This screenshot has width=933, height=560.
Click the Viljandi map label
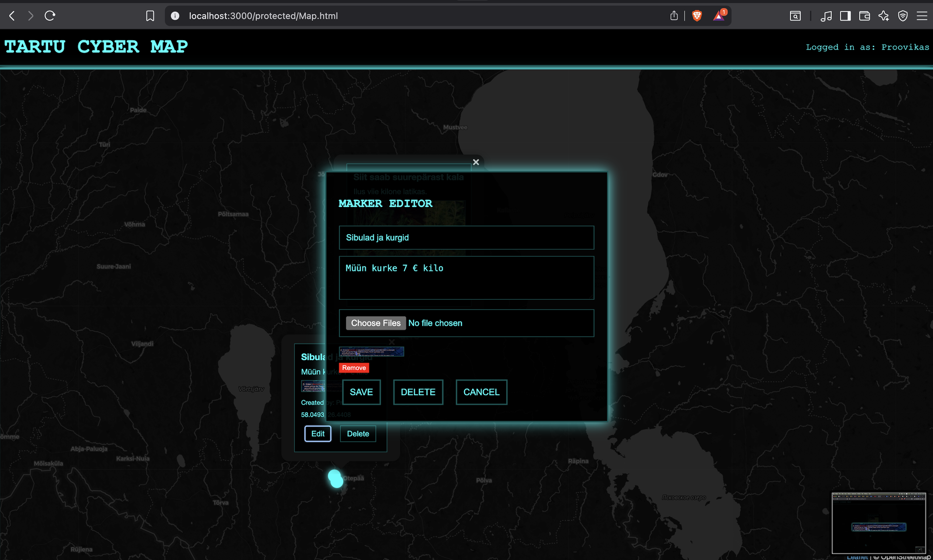(142, 344)
